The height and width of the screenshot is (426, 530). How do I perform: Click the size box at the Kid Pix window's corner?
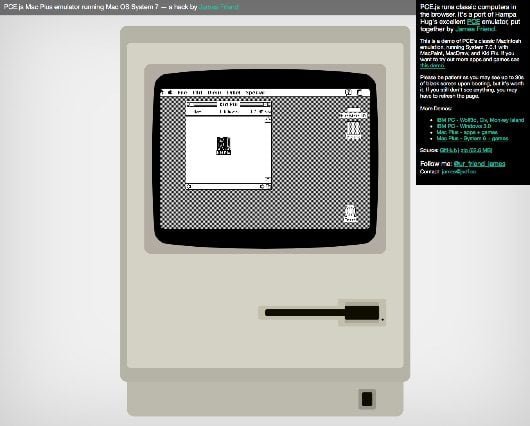point(269,186)
